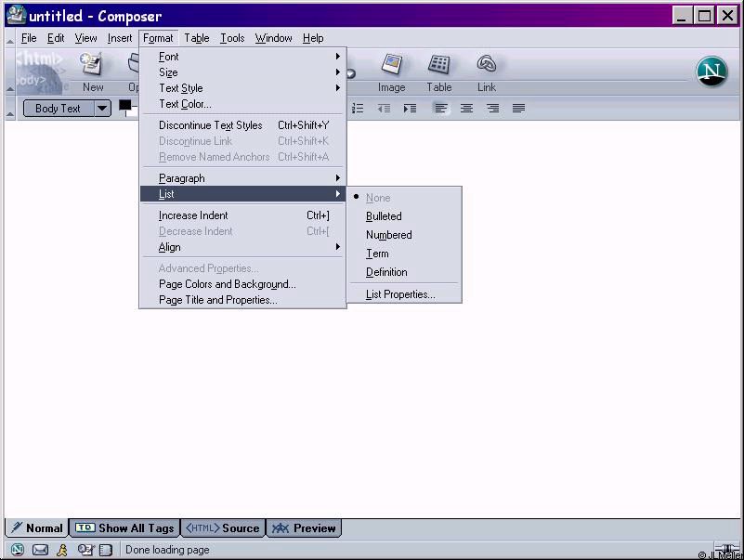Open the File menu
The height and width of the screenshot is (560, 744).
tap(29, 38)
